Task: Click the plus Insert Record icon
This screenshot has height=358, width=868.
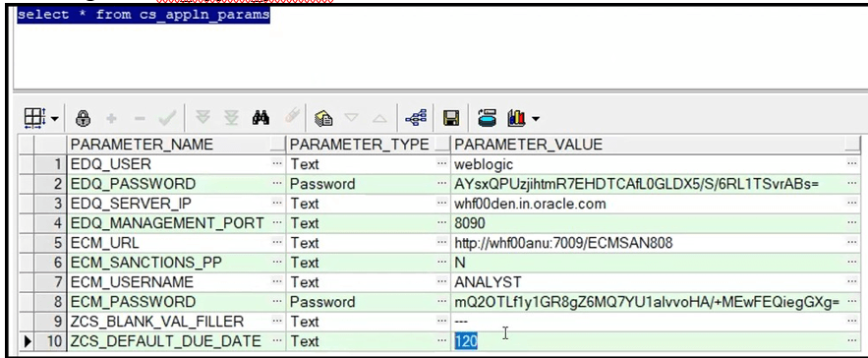Action: pyautogui.click(x=111, y=118)
